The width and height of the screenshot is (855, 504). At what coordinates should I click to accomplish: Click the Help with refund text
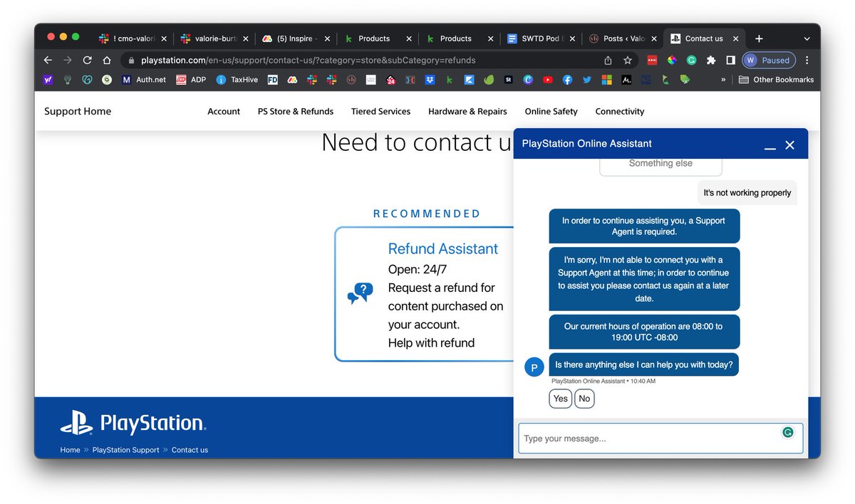click(431, 342)
